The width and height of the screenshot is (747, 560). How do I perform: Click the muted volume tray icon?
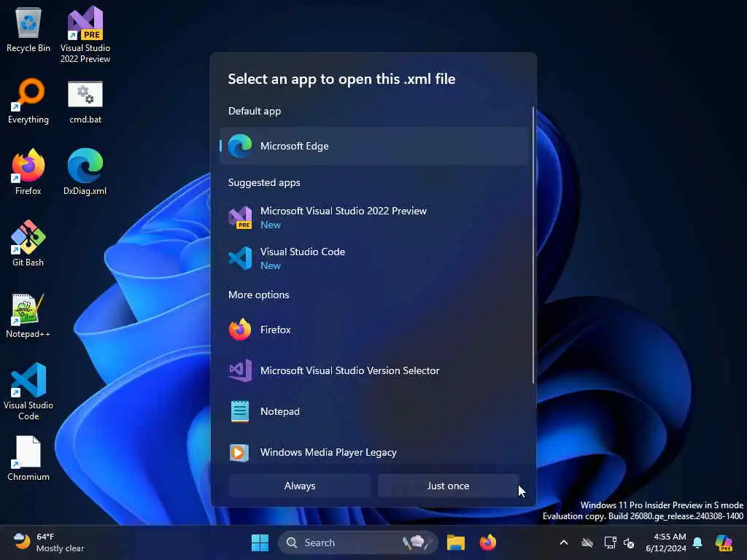629,542
